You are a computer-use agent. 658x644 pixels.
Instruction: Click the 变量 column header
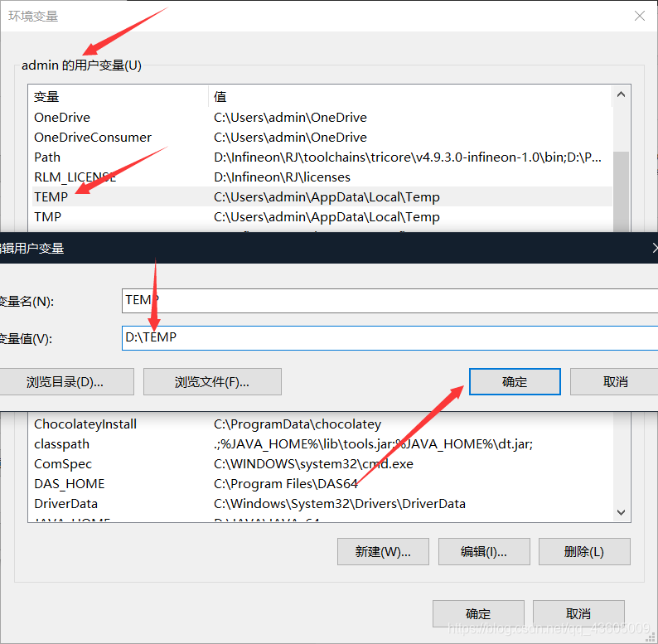point(119,96)
